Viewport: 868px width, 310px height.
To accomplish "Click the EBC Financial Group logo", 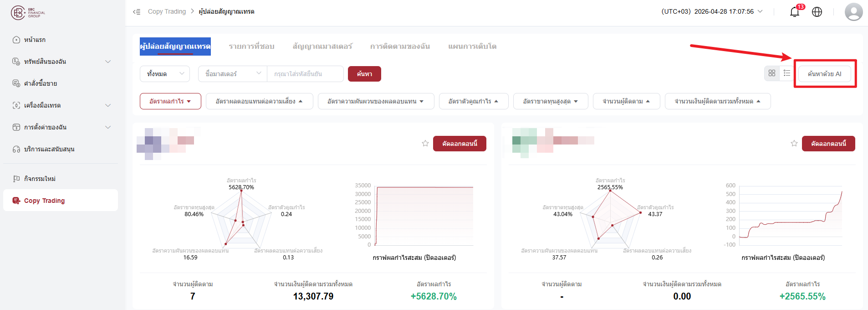I will click(x=28, y=13).
